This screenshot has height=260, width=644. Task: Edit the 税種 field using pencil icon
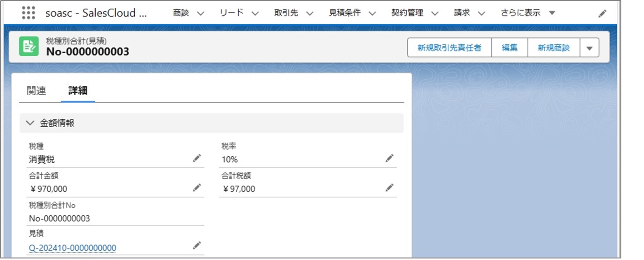(x=197, y=158)
